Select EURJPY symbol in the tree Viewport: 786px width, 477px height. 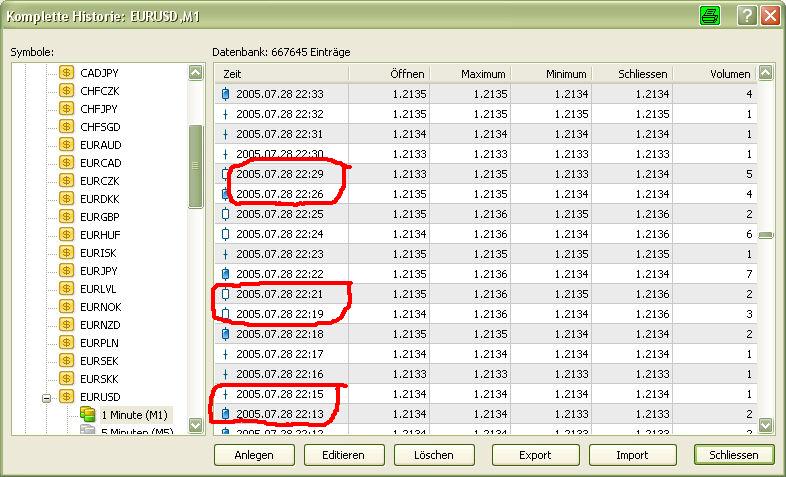tap(100, 270)
